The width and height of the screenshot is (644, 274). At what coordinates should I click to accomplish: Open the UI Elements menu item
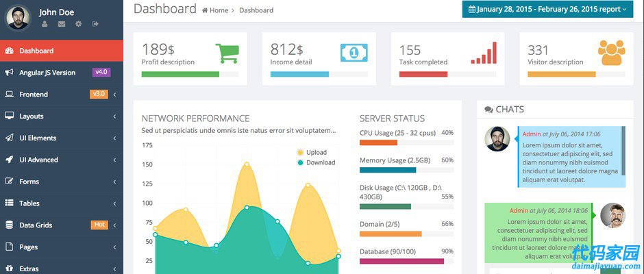(62, 138)
